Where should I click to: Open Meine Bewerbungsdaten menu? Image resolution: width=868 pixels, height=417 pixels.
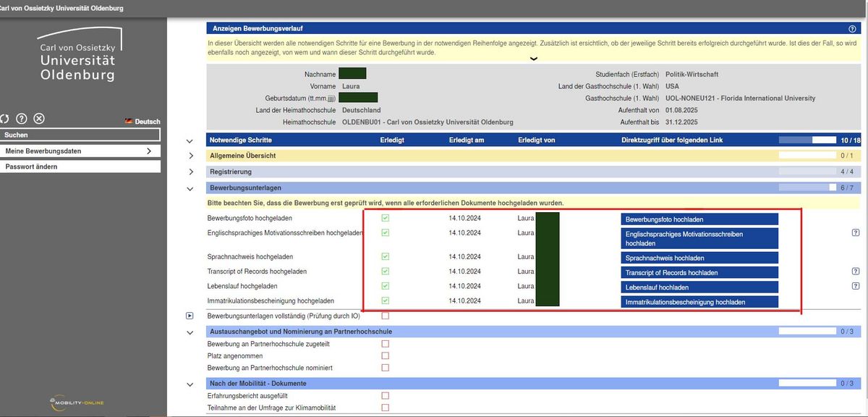tap(80, 151)
